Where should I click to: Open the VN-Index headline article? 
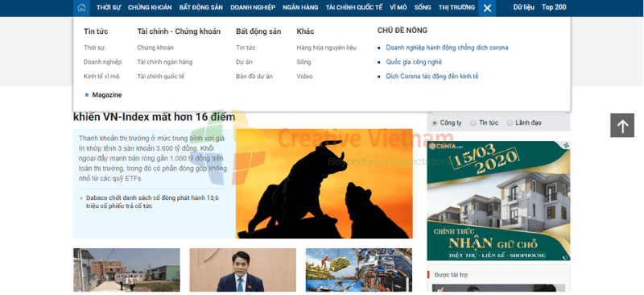coord(154,117)
